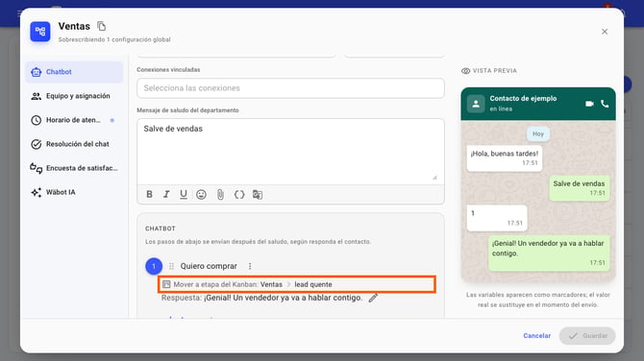Open Resolución del chat section
This screenshot has height=361, width=644.
(x=74, y=144)
